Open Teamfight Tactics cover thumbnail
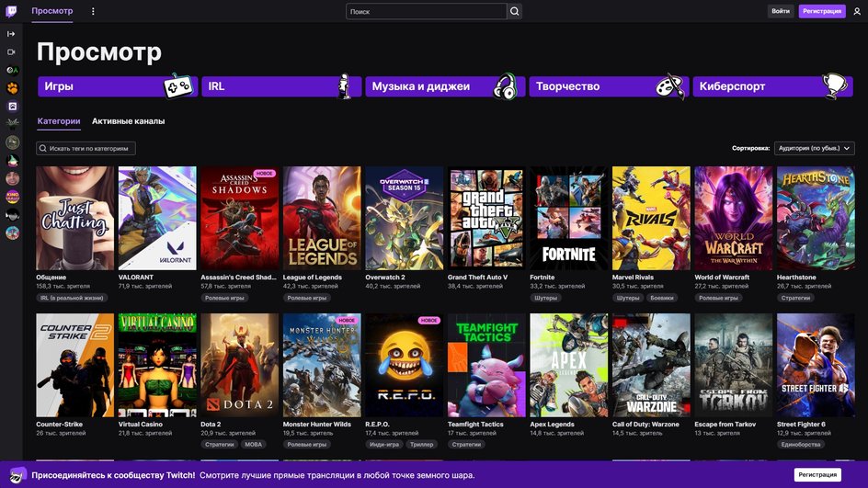 [x=486, y=365]
